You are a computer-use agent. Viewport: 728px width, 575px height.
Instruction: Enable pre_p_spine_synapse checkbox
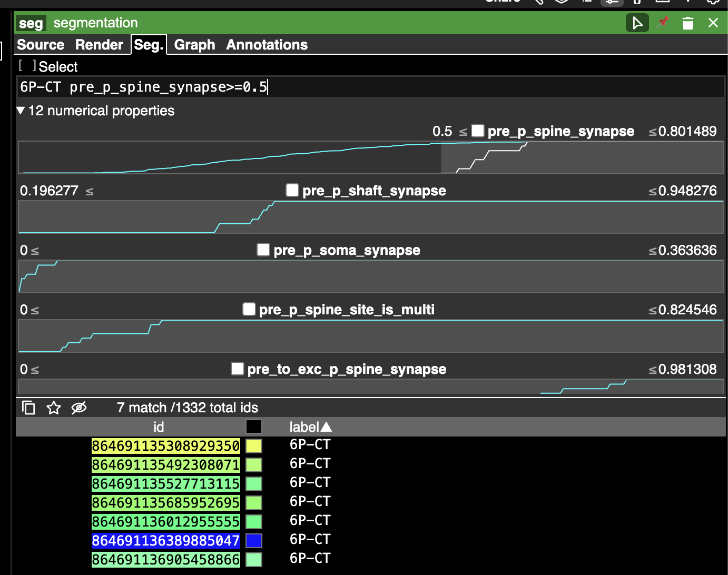478,131
